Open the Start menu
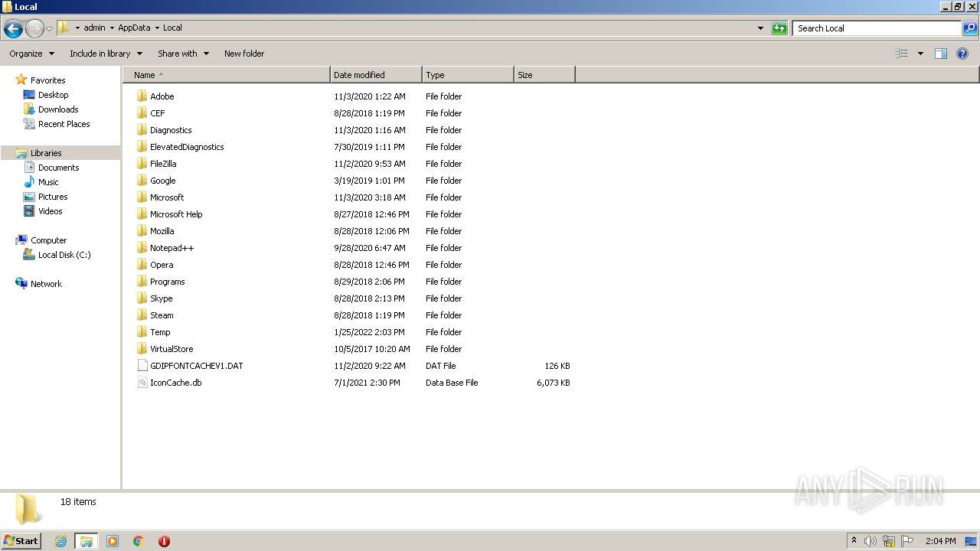This screenshot has height=551, width=980. (21, 540)
